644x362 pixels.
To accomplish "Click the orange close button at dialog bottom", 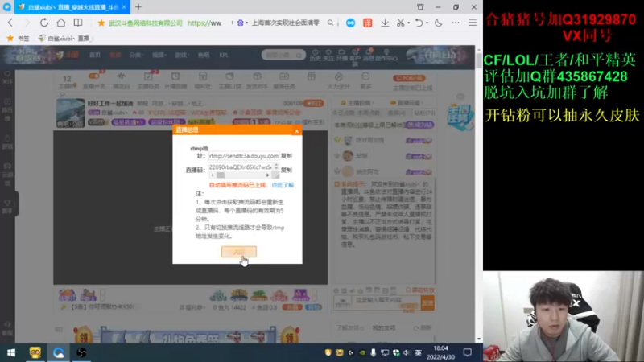I will [x=239, y=252].
